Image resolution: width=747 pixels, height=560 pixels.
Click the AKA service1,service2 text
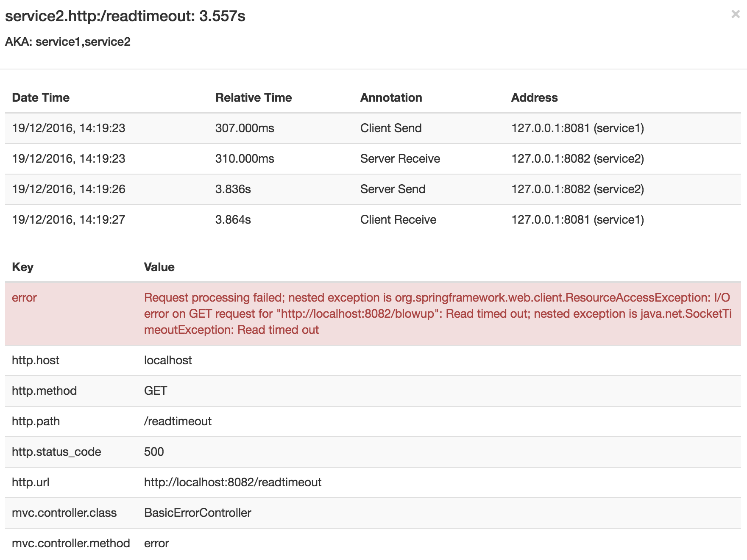coord(68,42)
